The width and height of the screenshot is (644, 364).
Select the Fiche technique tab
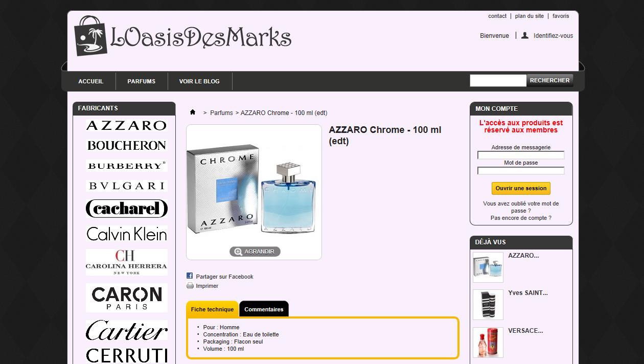click(x=212, y=309)
